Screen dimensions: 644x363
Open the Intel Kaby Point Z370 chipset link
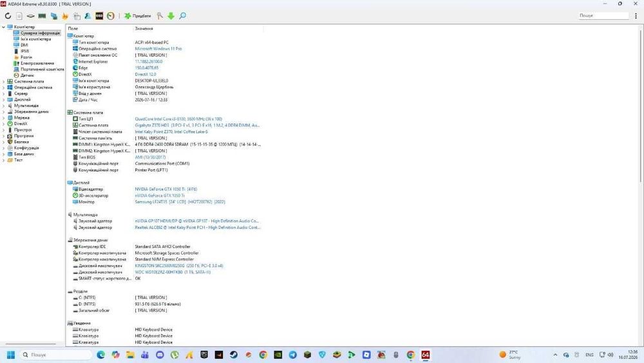171,132
